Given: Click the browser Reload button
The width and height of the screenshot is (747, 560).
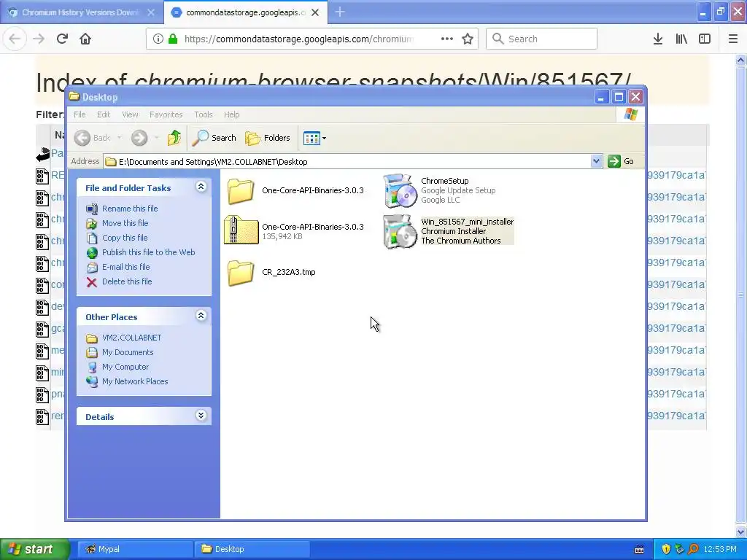Looking at the screenshot, I should [62, 39].
